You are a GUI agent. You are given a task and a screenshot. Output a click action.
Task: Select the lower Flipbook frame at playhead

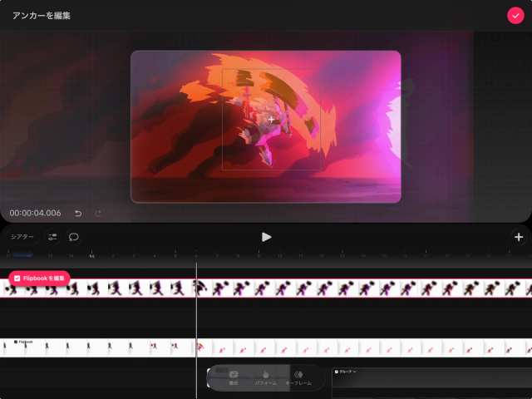click(201, 347)
